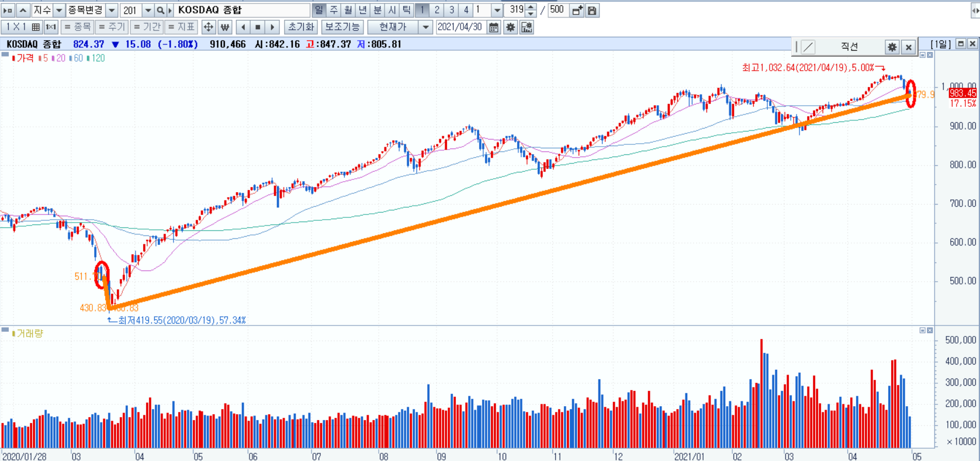This screenshot has height=461, width=980.
Task: Click the price pane small close icon
Action: coord(930,55)
